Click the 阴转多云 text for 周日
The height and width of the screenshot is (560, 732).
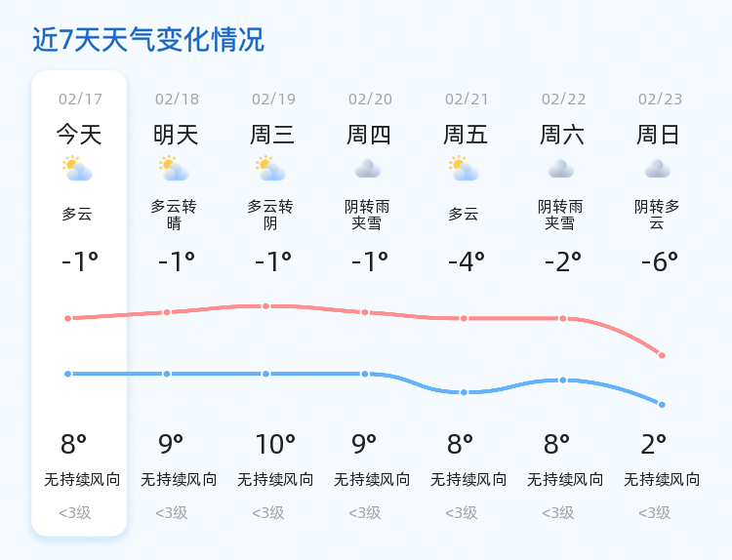pyautogui.click(x=657, y=215)
